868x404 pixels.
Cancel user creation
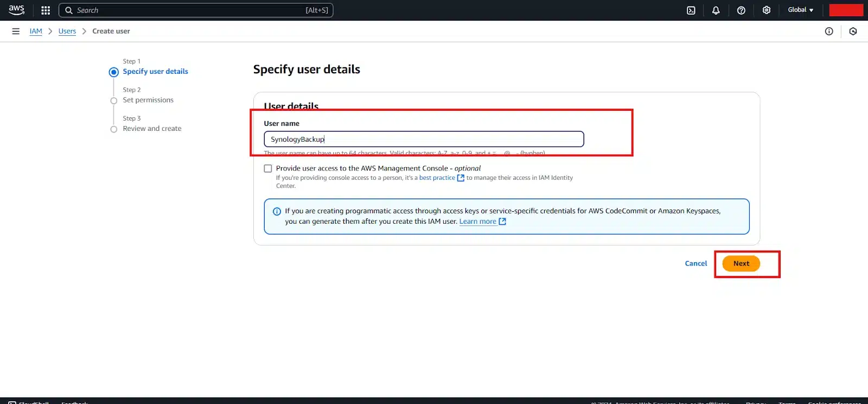(x=695, y=263)
